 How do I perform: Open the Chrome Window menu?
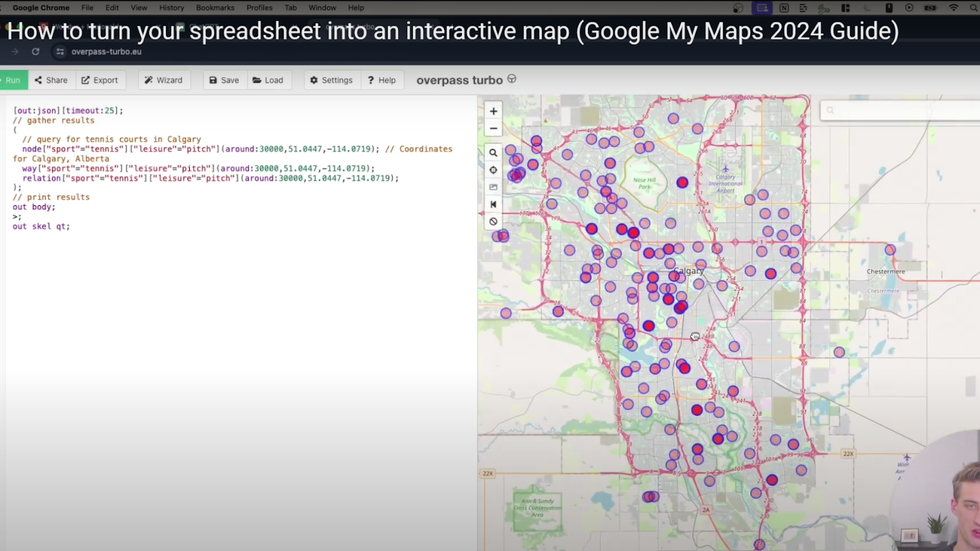pos(322,7)
